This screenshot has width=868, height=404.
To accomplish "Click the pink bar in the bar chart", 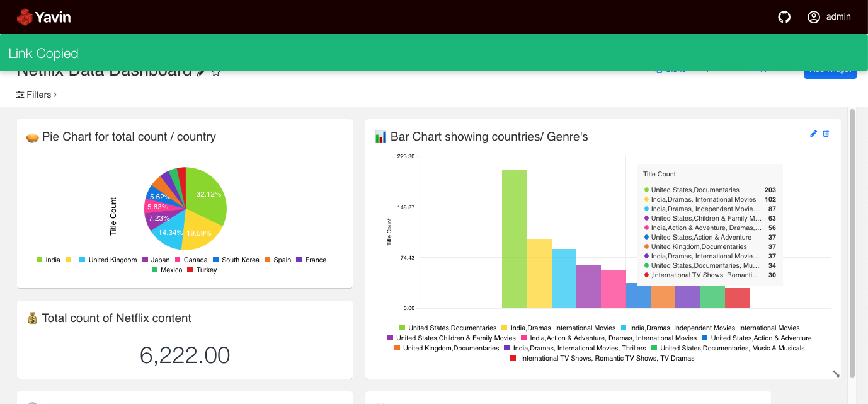I will (614, 289).
